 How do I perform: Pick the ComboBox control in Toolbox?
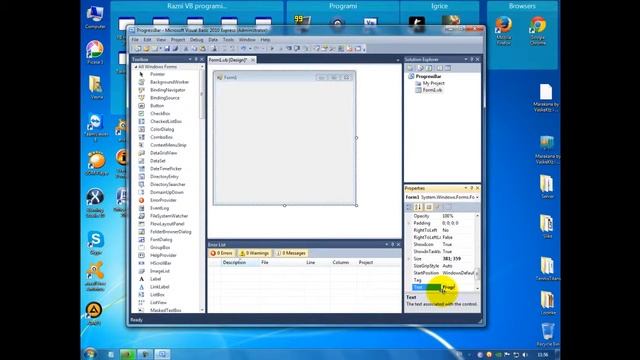[161, 137]
